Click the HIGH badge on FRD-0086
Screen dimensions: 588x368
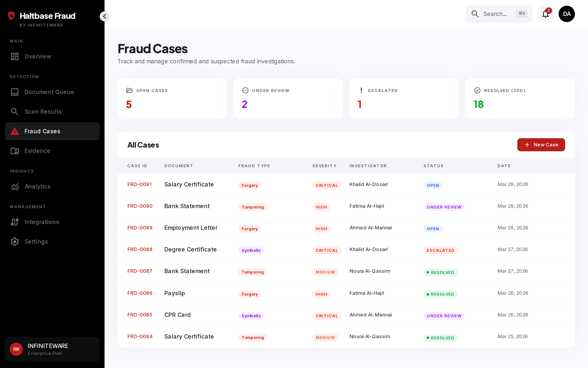click(x=321, y=294)
